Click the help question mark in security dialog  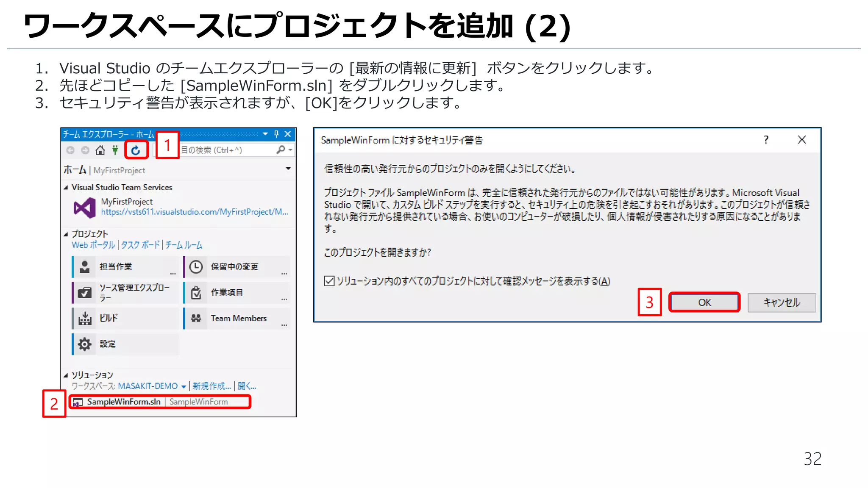[766, 140]
